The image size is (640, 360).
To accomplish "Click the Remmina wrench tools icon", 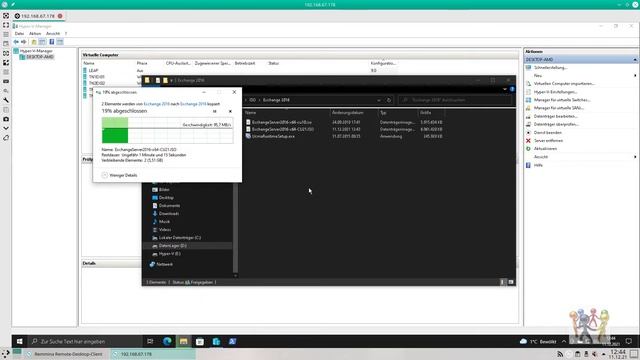I will [x=6, y=100].
